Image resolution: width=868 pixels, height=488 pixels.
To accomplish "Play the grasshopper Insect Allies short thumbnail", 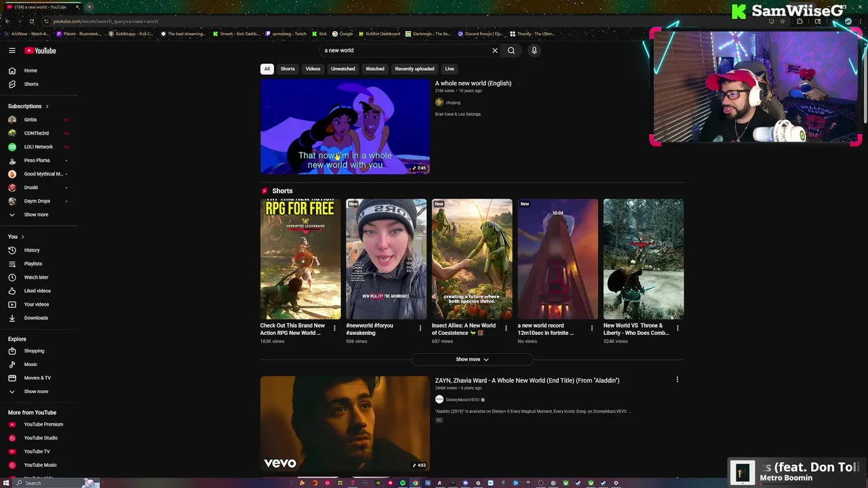I will click(x=472, y=259).
